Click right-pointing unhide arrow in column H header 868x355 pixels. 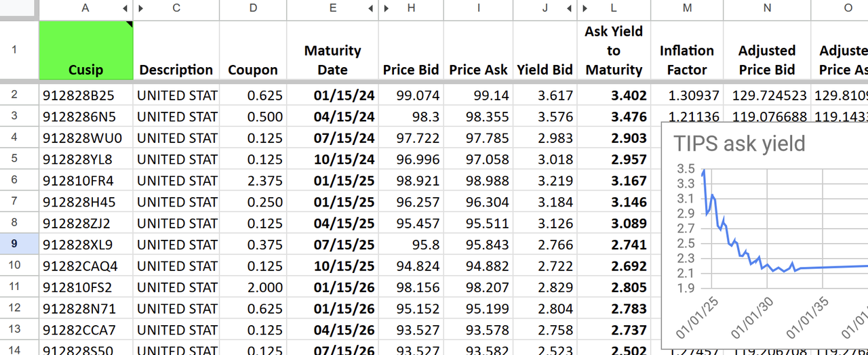(x=386, y=8)
